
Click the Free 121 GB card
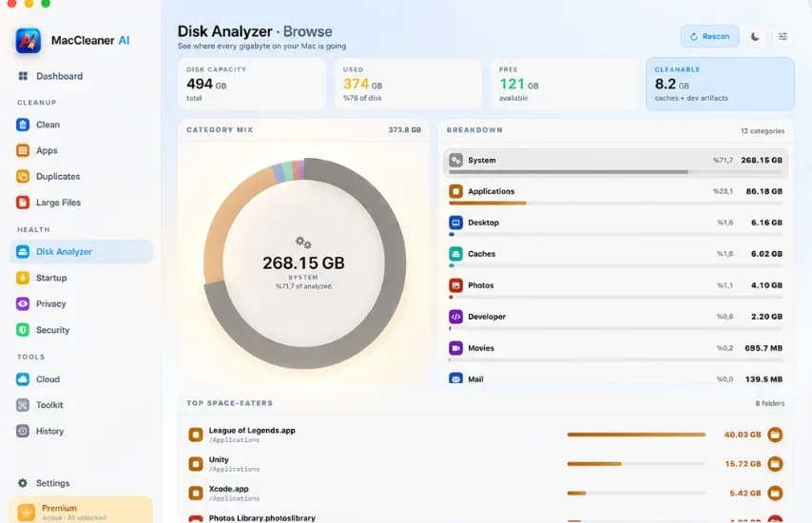click(x=564, y=84)
